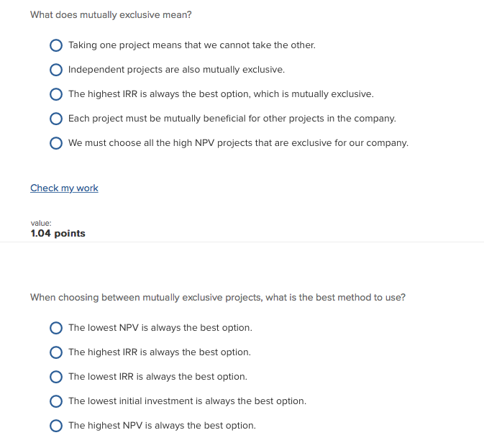This screenshot has height=448, width=484.
Task: Pick radio circle for second question's "highest IRR" option
Action: 56,352
